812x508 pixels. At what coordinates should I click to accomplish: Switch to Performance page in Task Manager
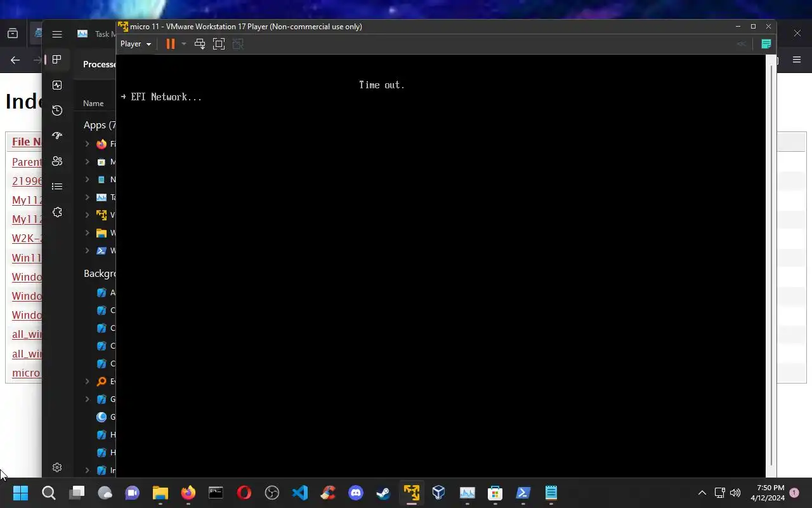pos(57,85)
